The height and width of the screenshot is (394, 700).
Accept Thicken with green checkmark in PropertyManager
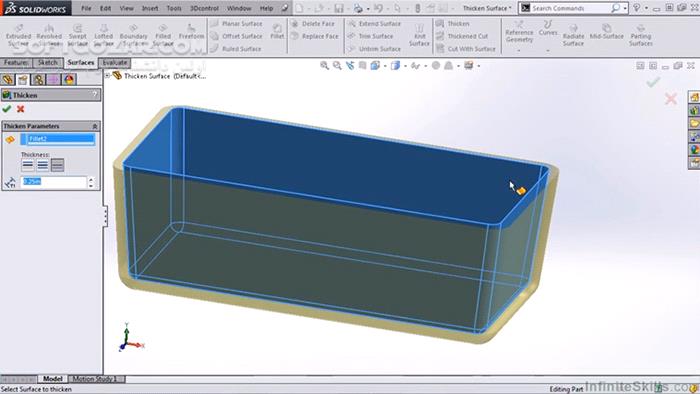7,108
